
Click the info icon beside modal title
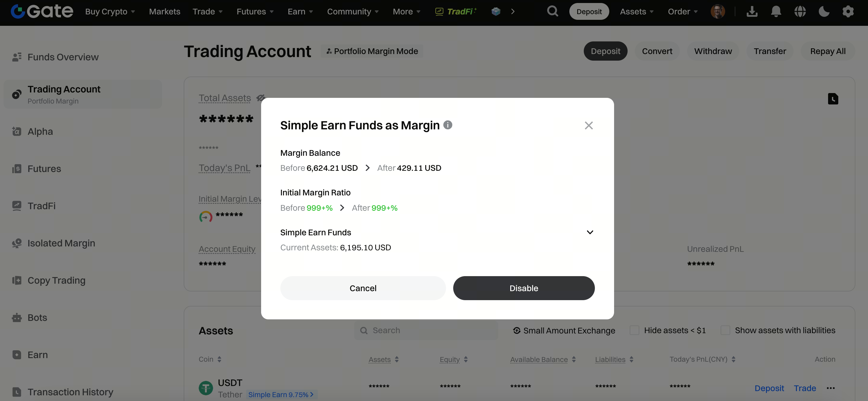coord(448,125)
